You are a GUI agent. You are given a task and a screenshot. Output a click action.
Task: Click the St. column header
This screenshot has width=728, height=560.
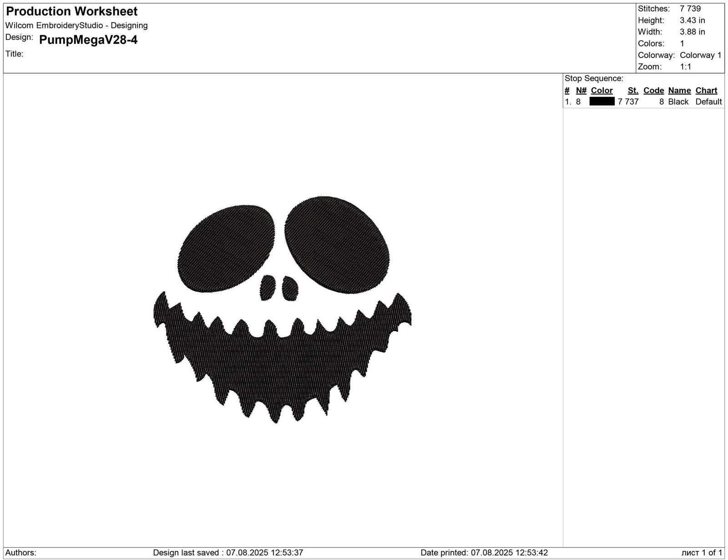click(x=632, y=90)
